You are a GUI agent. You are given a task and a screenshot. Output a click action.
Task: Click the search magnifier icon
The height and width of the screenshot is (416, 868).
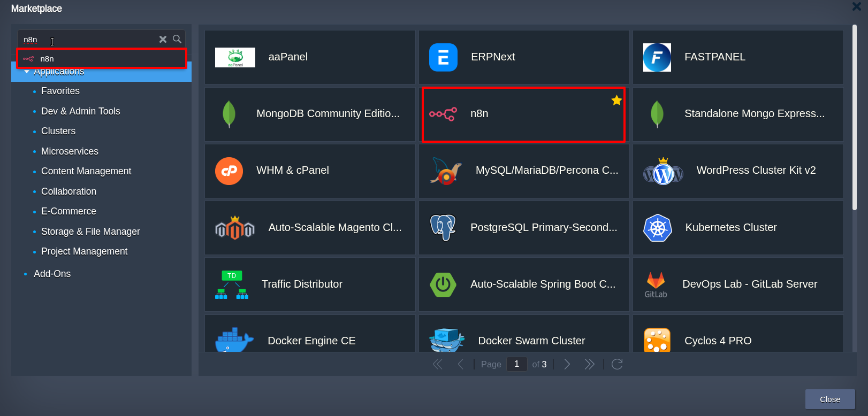pos(177,39)
